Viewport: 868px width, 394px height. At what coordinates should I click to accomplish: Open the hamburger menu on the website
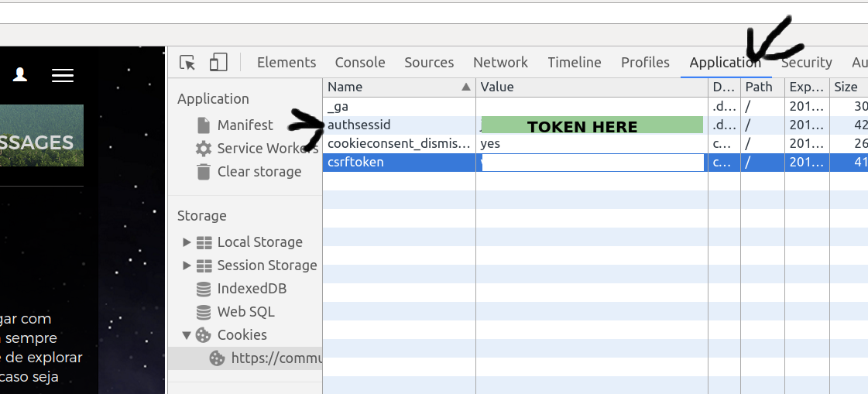tap(63, 75)
